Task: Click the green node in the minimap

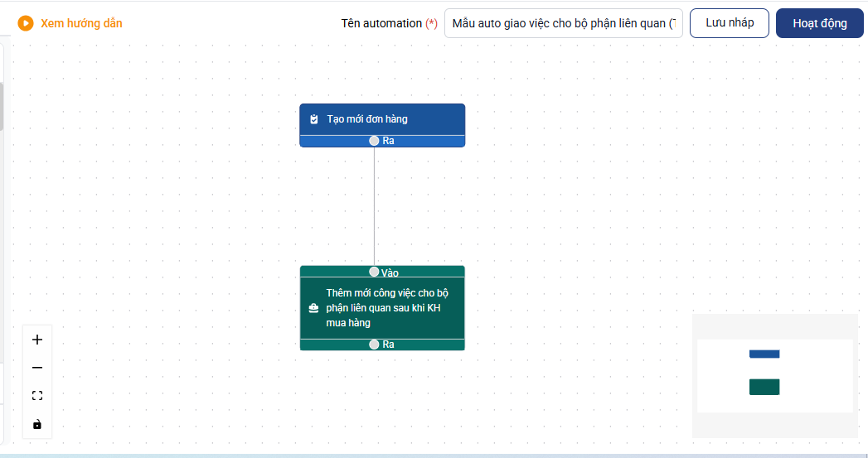Action: [x=764, y=387]
